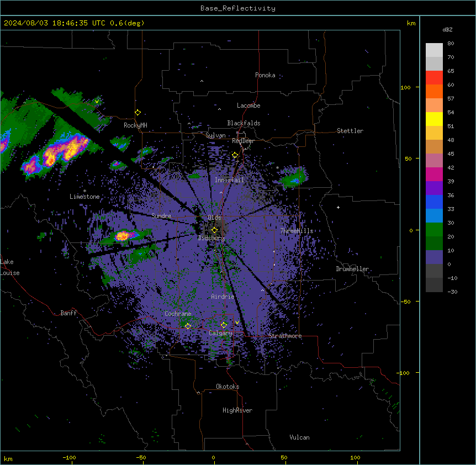The width and height of the screenshot is (476, 465).
Task: Click the -100 tick label on bottom axis
Action: [x=69, y=457]
